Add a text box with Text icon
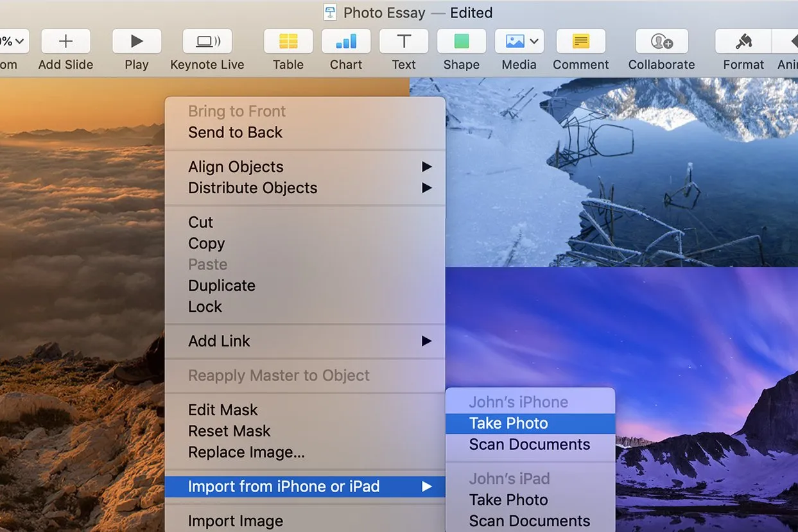The height and width of the screenshot is (532, 798). pos(404,42)
